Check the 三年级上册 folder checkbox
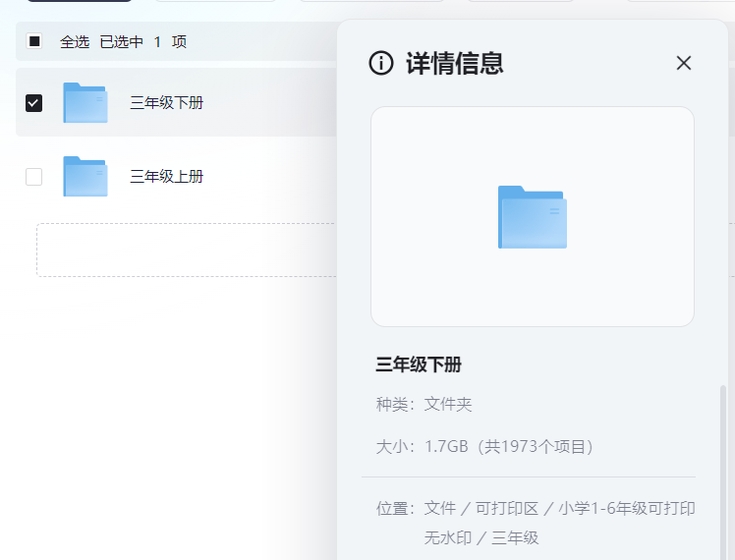This screenshot has width=735, height=560. (34, 177)
